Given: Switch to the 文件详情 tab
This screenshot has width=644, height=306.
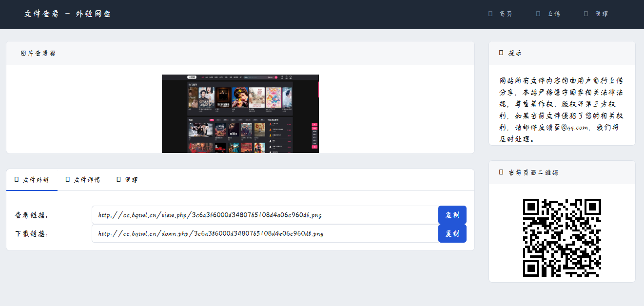Looking at the screenshot, I should point(87,180).
